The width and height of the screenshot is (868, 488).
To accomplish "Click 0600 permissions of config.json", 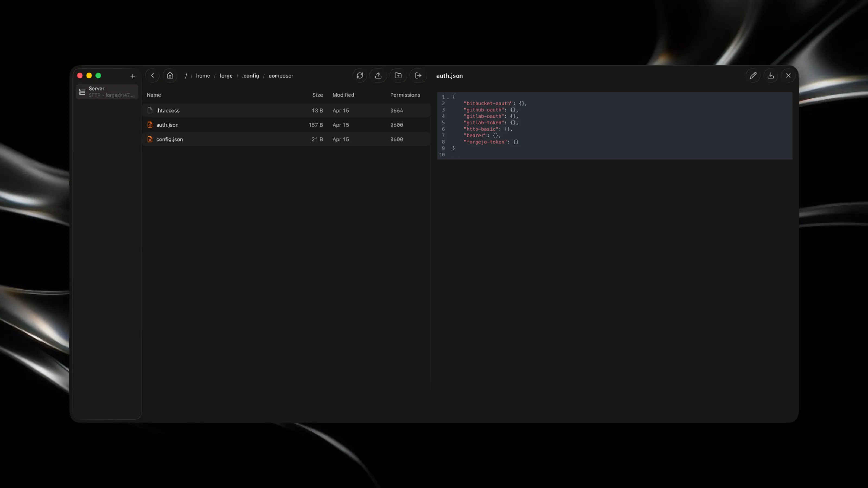I will click(x=396, y=139).
